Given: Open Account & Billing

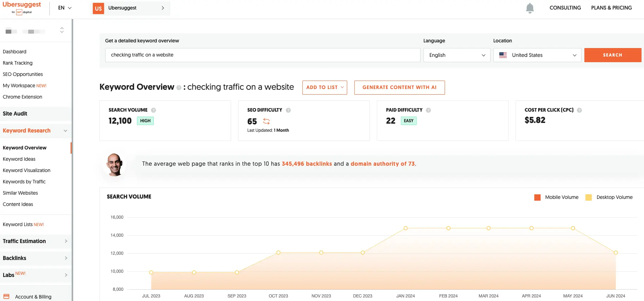Looking at the screenshot, I should [x=33, y=297].
